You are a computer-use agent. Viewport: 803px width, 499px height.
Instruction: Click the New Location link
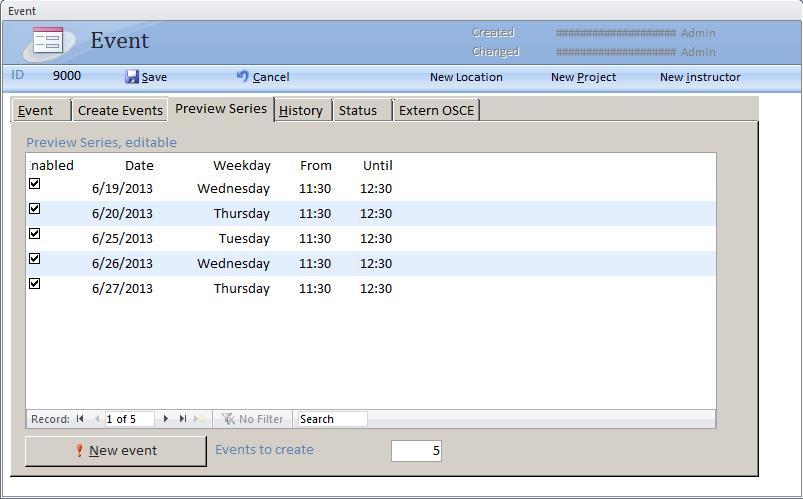click(466, 77)
